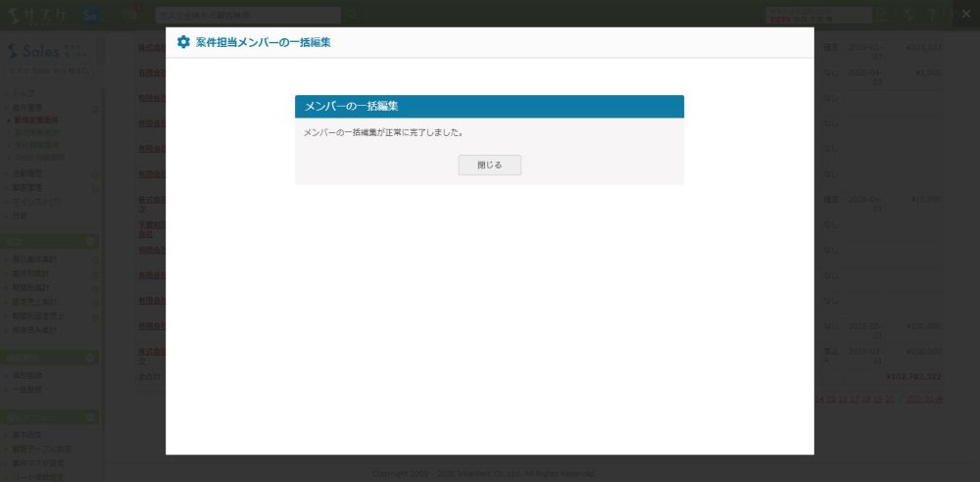Image resolution: width=980 pixels, height=482 pixels.
Task: Collapse the sidebar section above 基本設定
Action: tap(90, 417)
